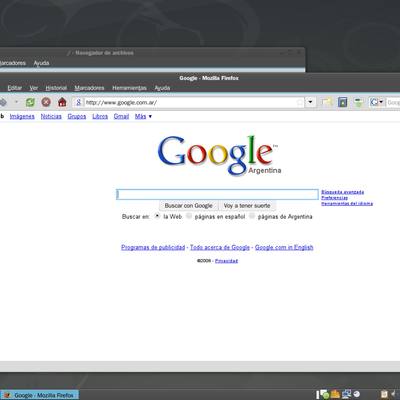Open the Herramientas menu
This screenshot has width=400, height=400.
(x=129, y=88)
